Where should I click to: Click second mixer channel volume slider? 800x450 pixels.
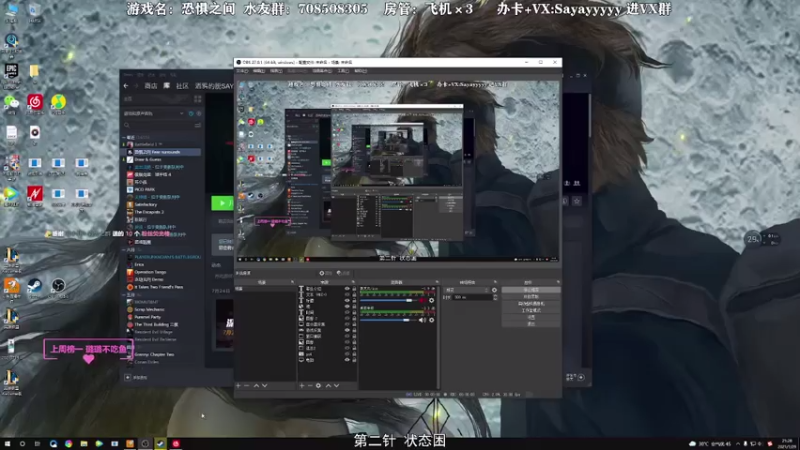(388, 320)
